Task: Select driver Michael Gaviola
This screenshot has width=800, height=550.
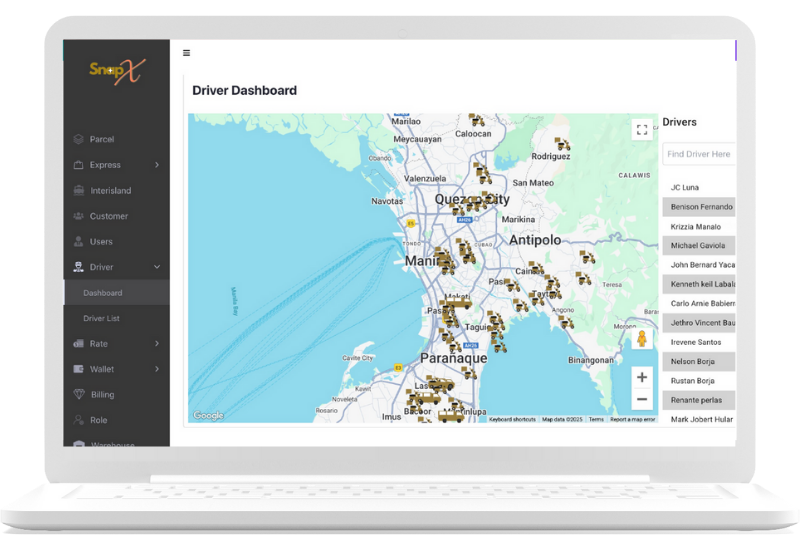Action: (699, 245)
